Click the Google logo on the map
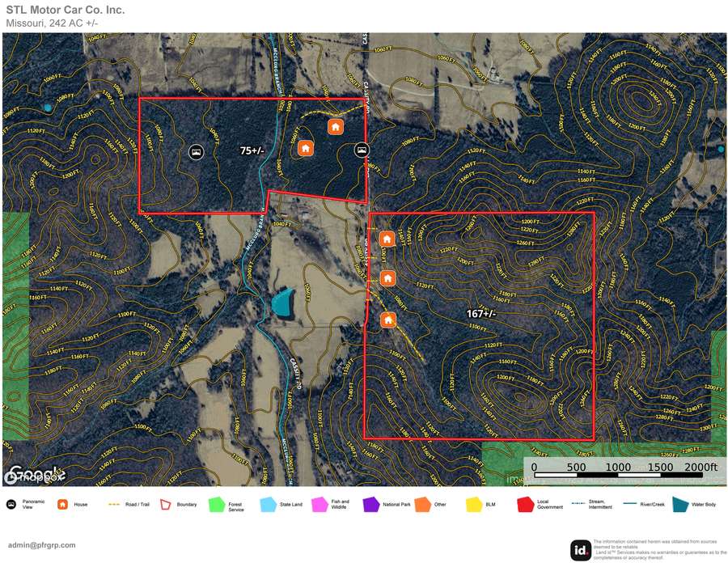Image resolution: width=728 pixels, height=563 pixels. pos(32,475)
